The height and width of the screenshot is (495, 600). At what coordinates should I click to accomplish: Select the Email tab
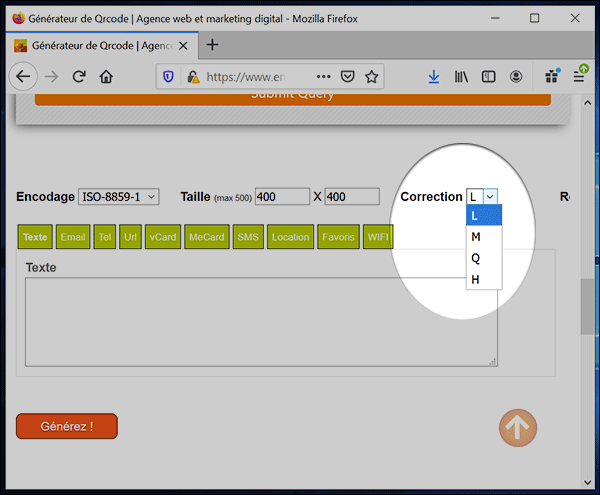[x=73, y=237]
